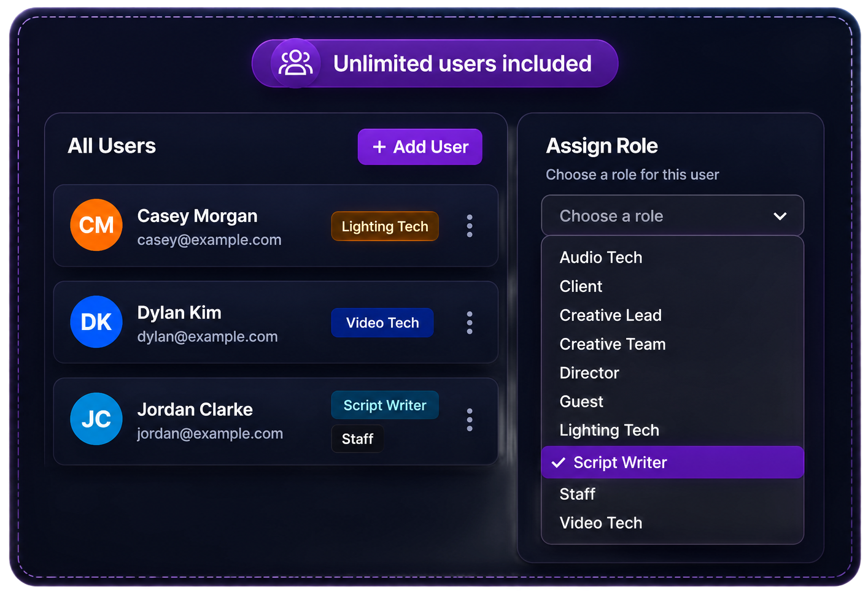The width and height of the screenshot is (868, 595).
Task: Open the Choose a role dropdown
Action: (x=672, y=216)
